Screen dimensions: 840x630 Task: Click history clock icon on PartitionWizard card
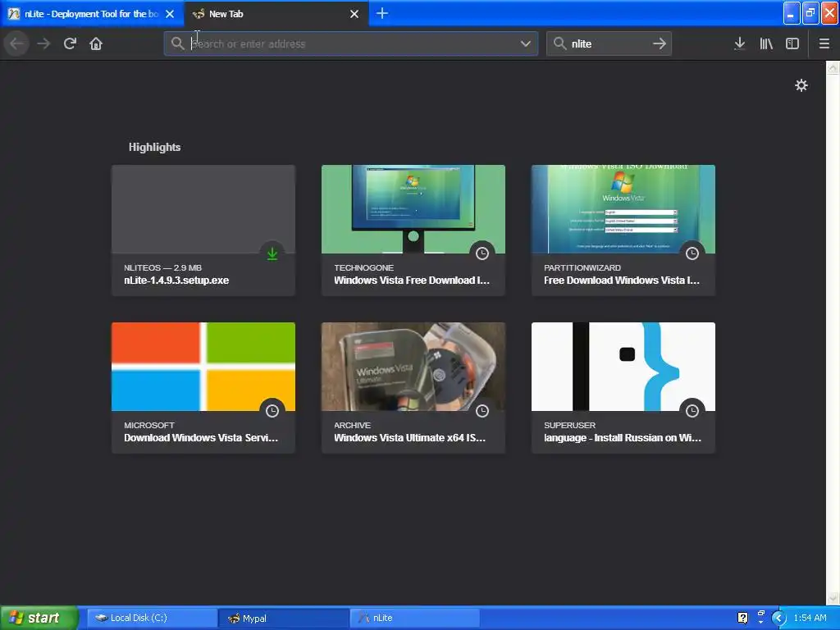click(x=692, y=253)
